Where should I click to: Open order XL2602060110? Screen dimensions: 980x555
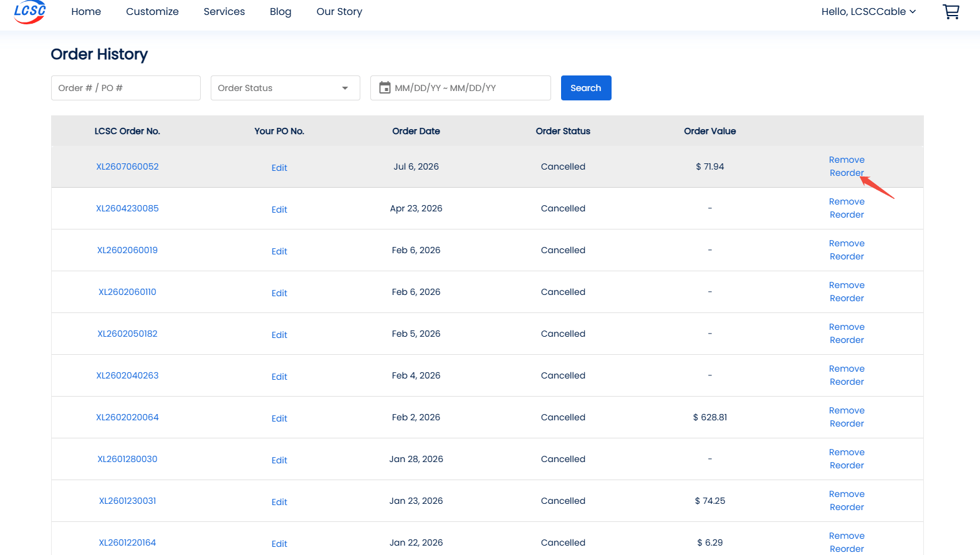tap(127, 292)
